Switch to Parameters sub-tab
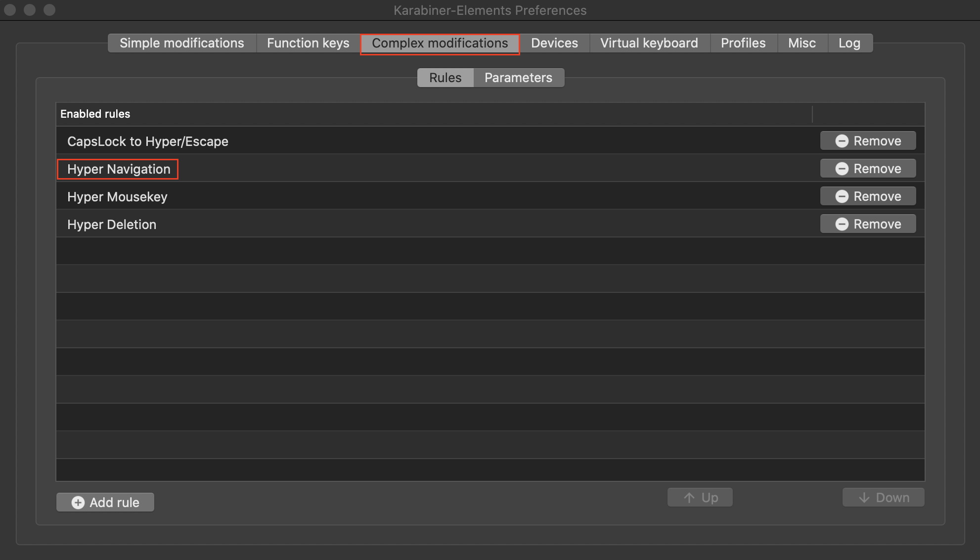 pyautogui.click(x=518, y=78)
